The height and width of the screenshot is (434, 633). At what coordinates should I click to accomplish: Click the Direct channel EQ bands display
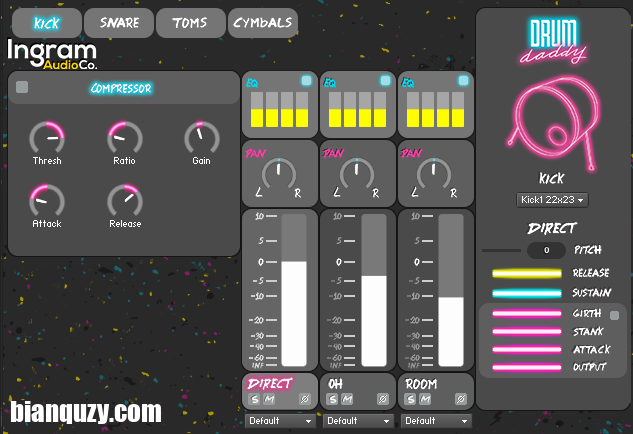pyautogui.click(x=279, y=109)
